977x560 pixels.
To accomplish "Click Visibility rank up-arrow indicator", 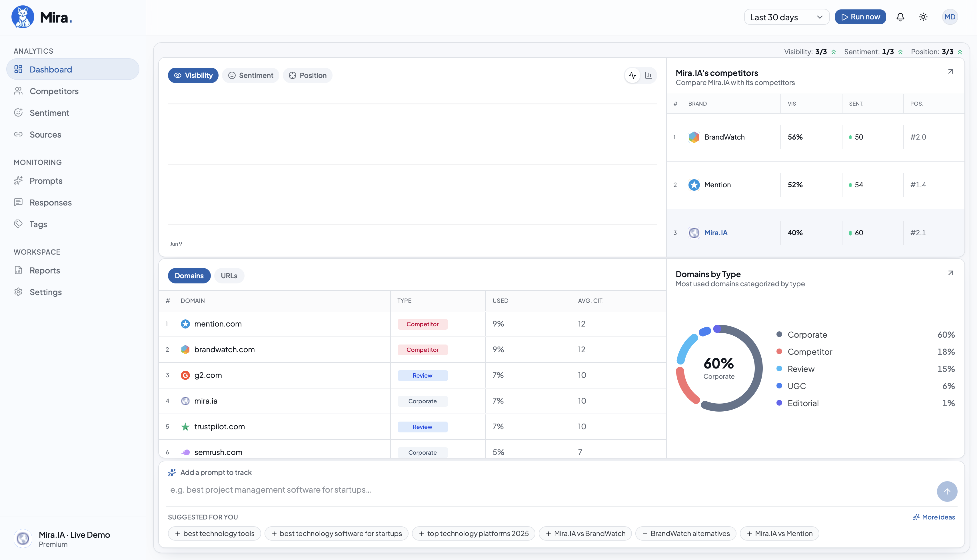I will (x=833, y=52).
